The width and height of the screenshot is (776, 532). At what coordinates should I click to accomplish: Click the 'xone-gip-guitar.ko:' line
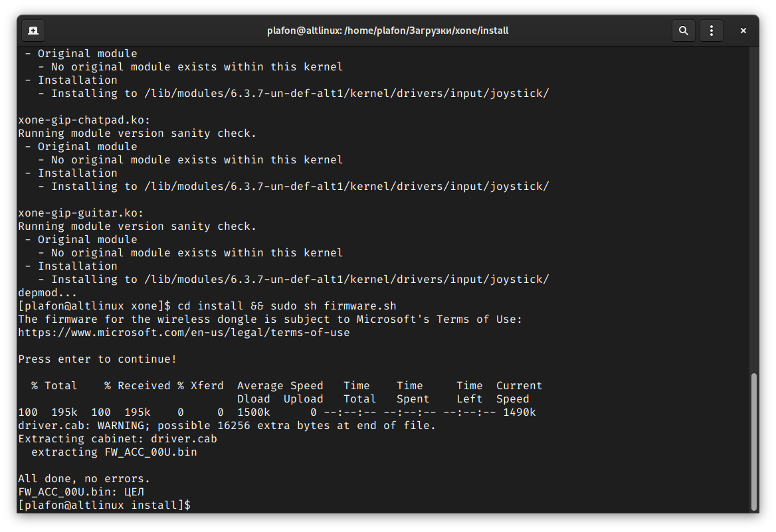pyautogui.click(x=81, y=213)
